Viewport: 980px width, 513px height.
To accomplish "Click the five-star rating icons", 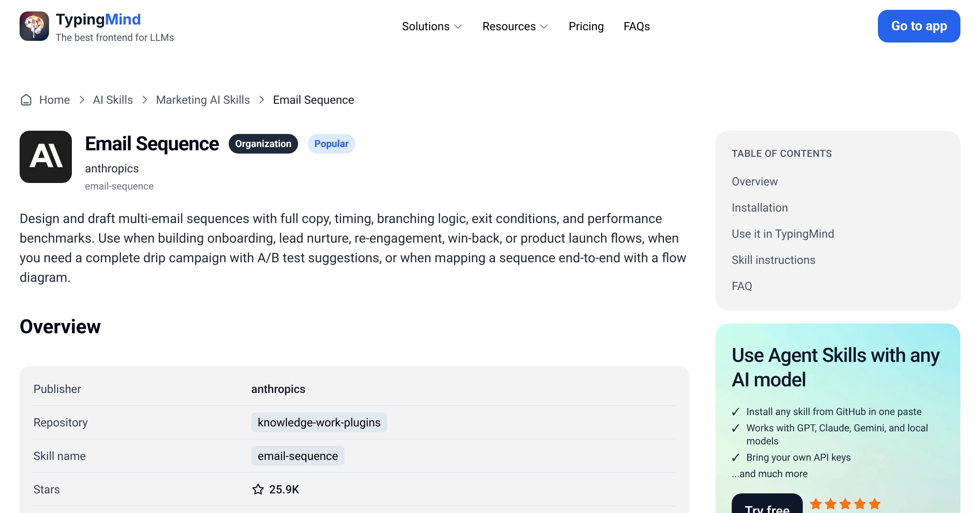I will coord(845,504).
